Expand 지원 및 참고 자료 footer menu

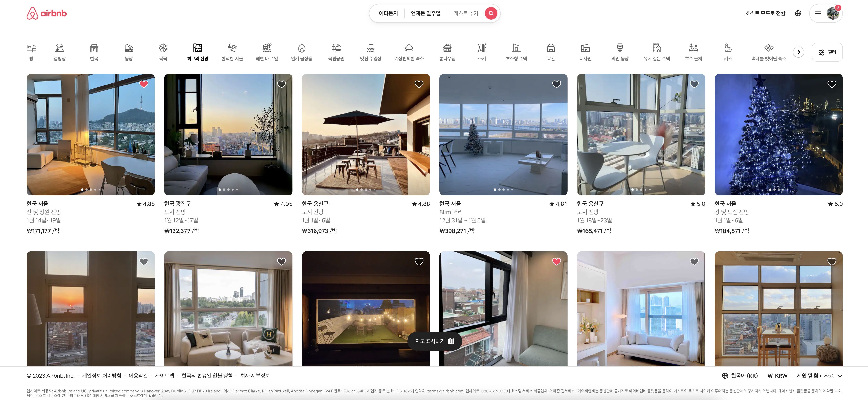click(819, 376)
